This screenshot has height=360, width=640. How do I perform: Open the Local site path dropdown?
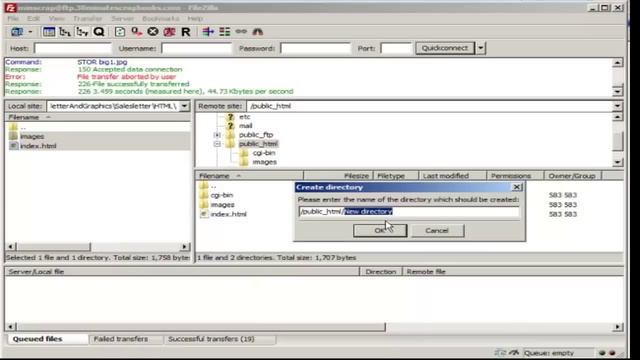[184, 106]
